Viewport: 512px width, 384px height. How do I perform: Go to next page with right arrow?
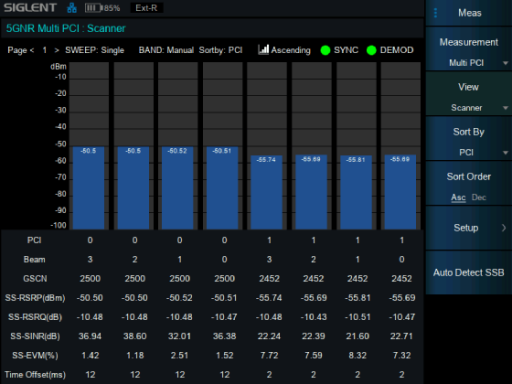tap(57, 50)
